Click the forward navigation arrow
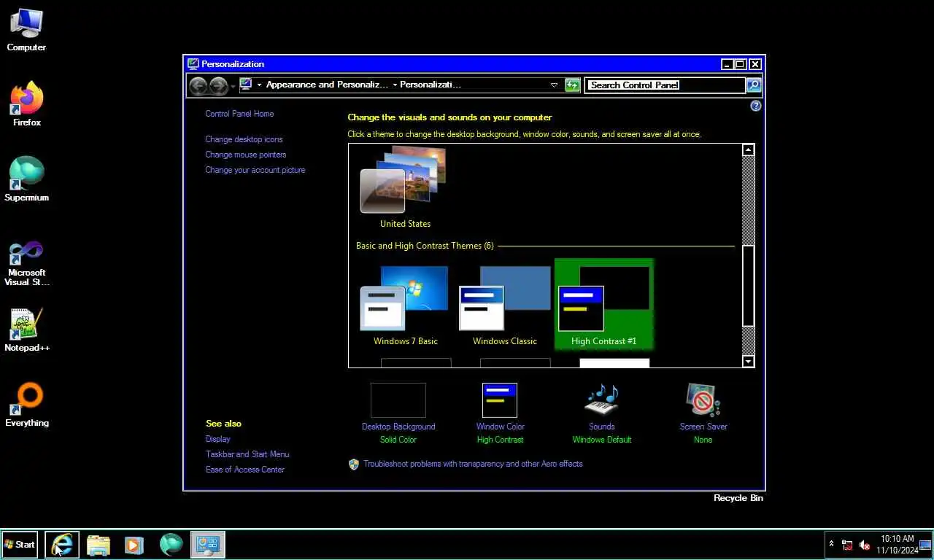 pos(219,86)
